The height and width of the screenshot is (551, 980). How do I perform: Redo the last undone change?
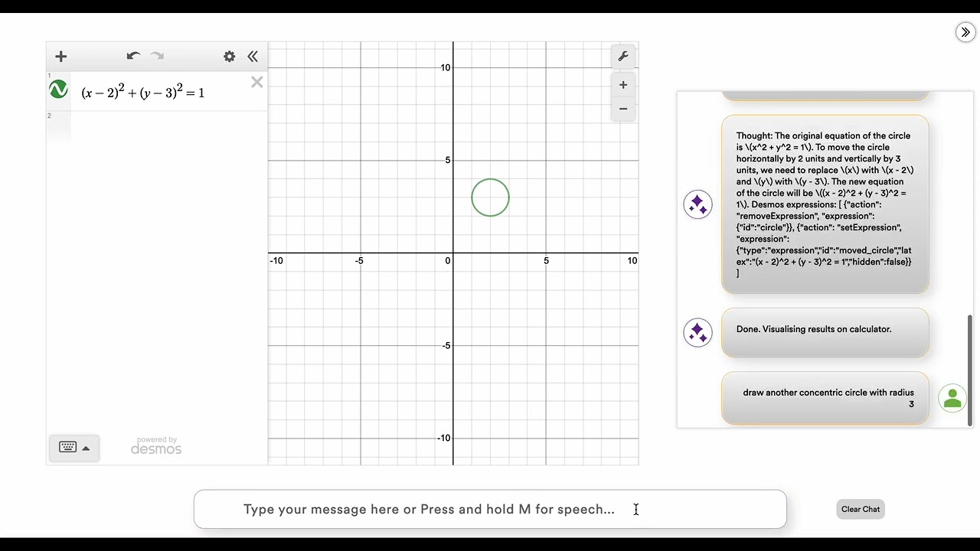click(157, 56)
